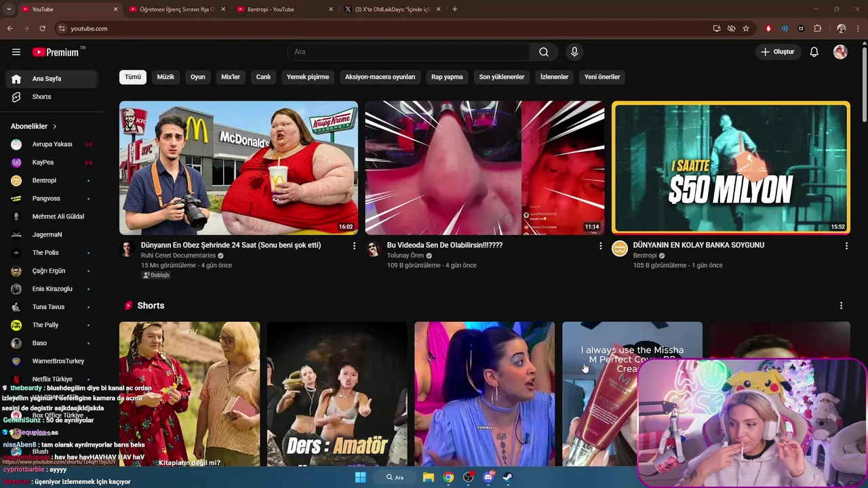
Task: Click the Oluştur create button
Action: [x=777, y=52]
